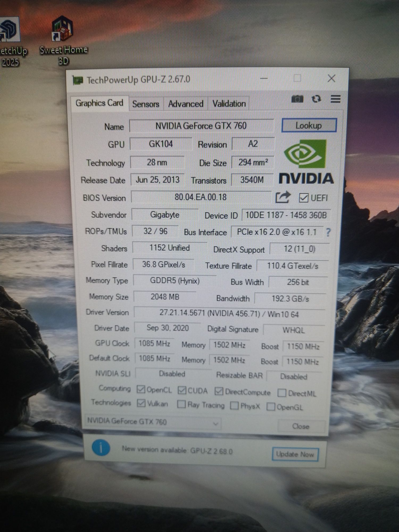Switch to the Sensors tab
This screenshot has height=532, width=399.
click(x=146, y=104)
